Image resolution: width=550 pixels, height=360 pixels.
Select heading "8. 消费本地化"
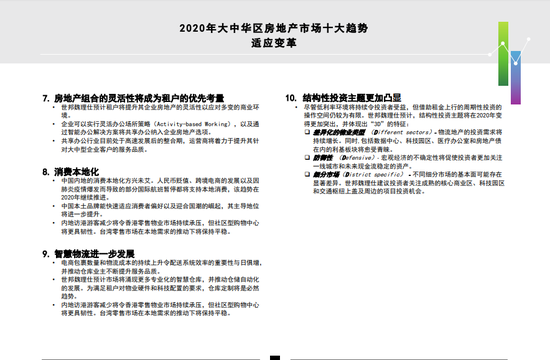pos(70,172)
